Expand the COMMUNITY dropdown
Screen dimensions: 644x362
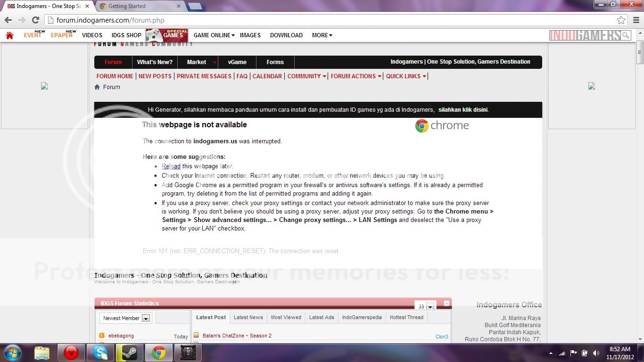[307, 76]
